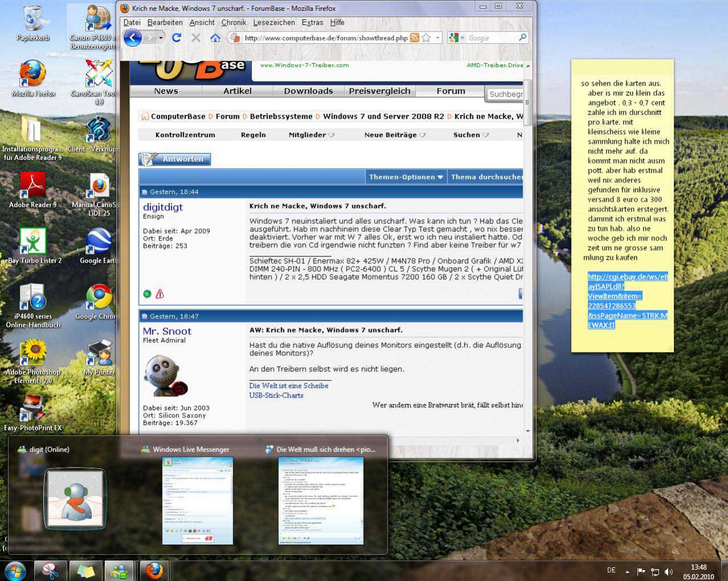Expand Neue Beiträge forum menu
This screenshot has width=728, height=581.
(395, 135)
